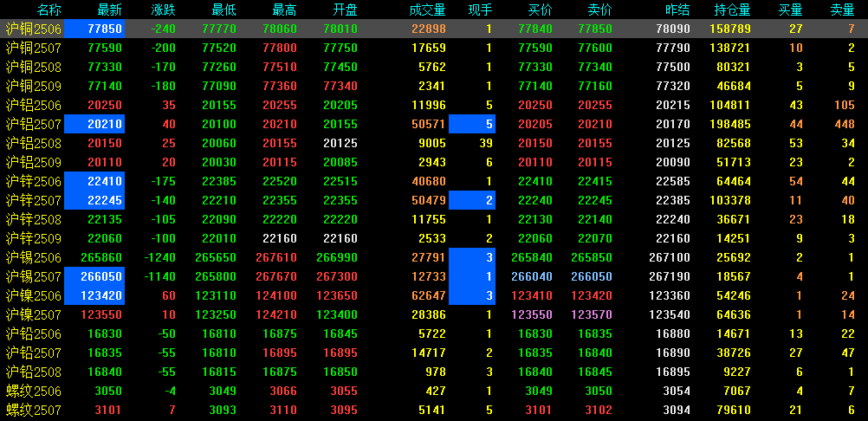Click volume 40680 for 沪锌2506
Image resolution: width=868 pixels, height=421 pixels.
(x=429, y=182)
